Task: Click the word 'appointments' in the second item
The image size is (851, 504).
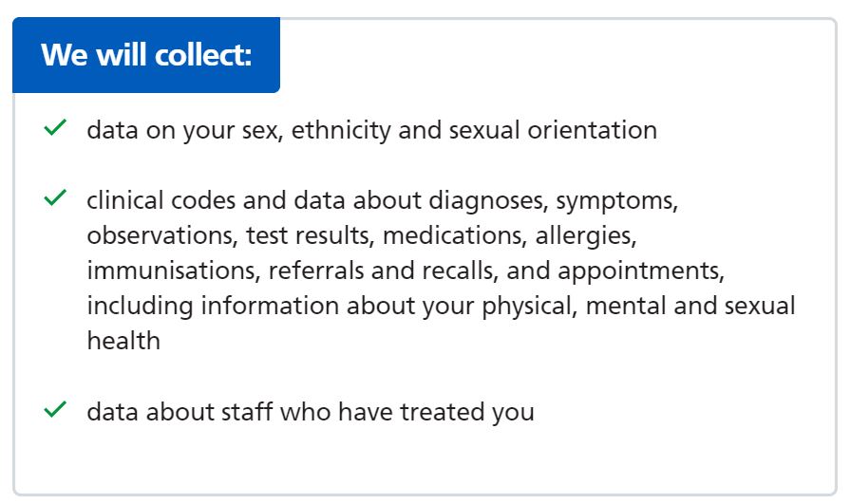Action: [x=641, y=271]
